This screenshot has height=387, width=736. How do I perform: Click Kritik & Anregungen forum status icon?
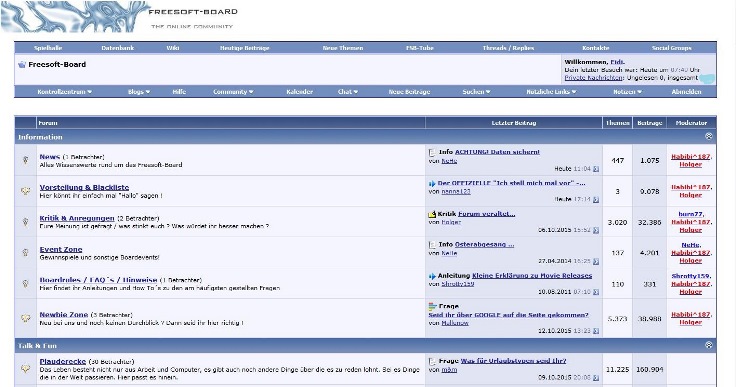[x=25, y=222]
